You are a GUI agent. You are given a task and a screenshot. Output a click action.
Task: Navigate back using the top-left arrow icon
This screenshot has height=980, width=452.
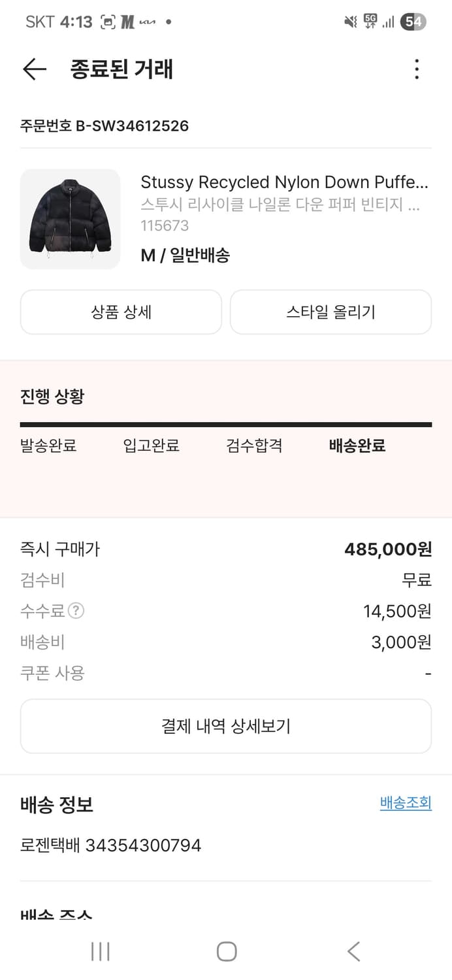pyautogui.click(x=33, y=69)
